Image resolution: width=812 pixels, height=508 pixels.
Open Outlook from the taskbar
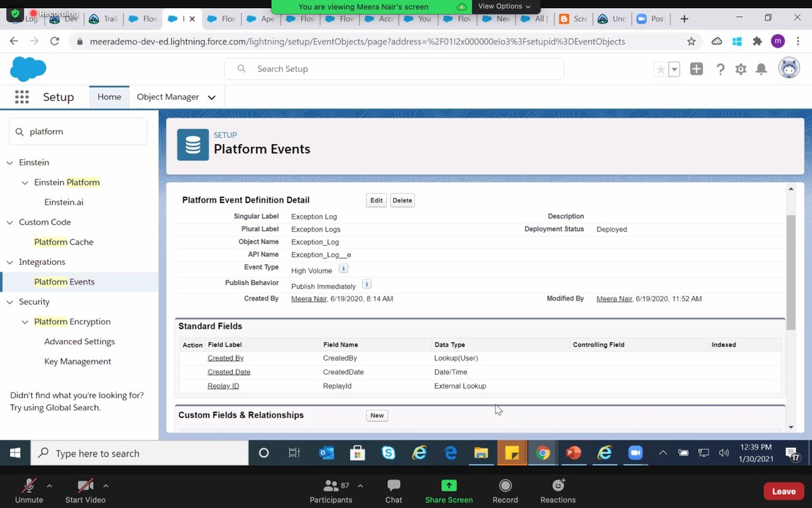327,453
